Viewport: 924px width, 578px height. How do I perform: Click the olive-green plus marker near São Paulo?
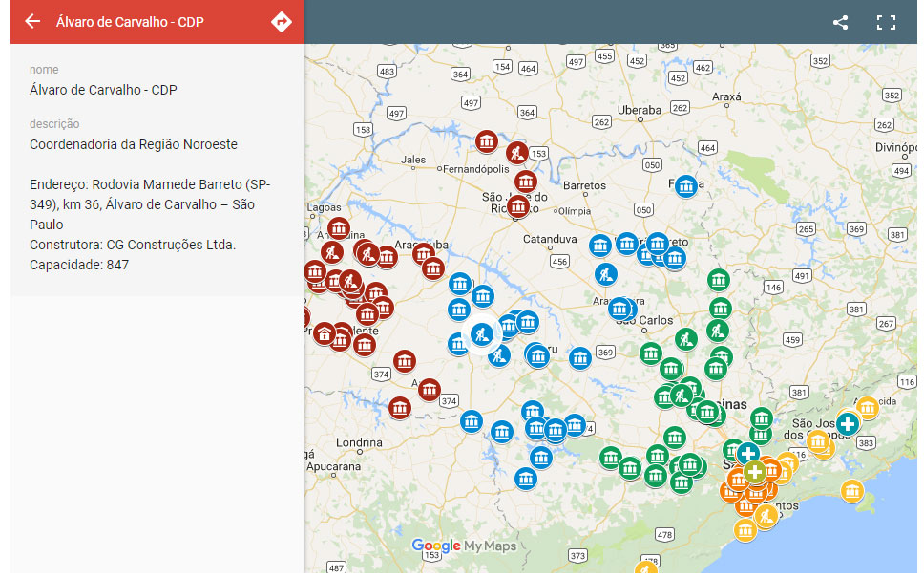(754, 471)
